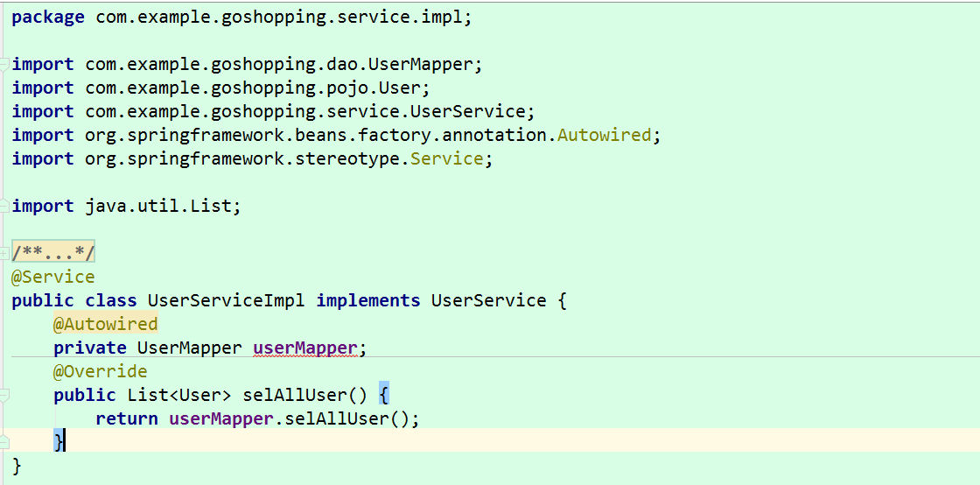Viewport: 980px width, 485px height.
Task: Click UserService after the implements keyword
Action: click(x=489, y=300)
